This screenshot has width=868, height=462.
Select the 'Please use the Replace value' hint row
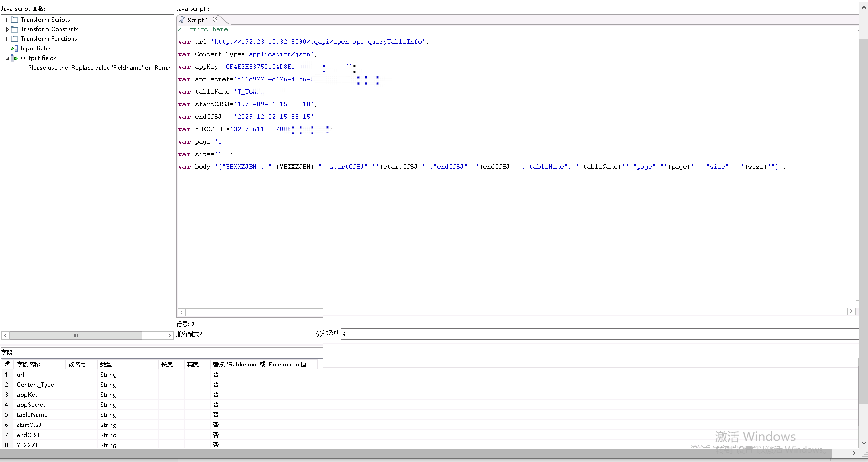tap(101, 68)
